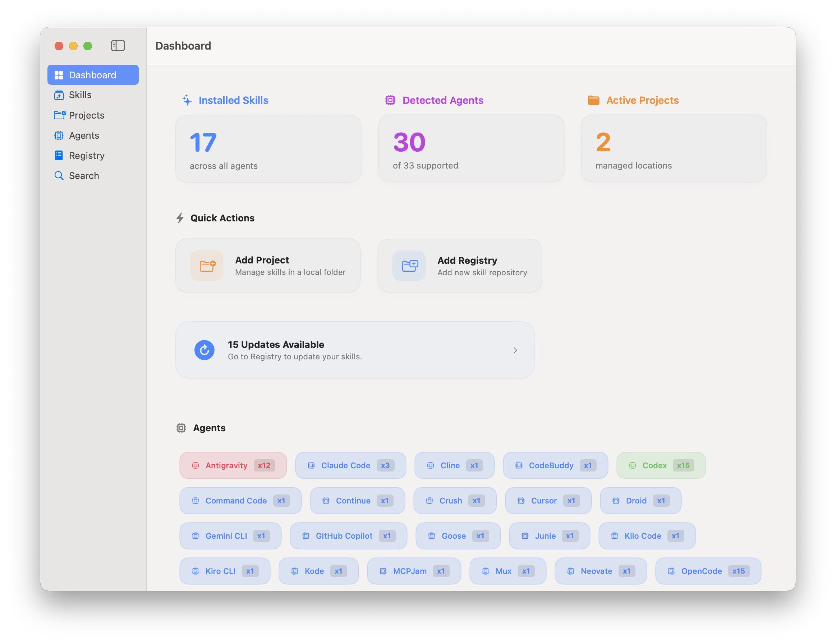The height and width of the screenshot is (644, 836).
Task: Click the Add Registry icon tile
Action: [x=409, y=266]
